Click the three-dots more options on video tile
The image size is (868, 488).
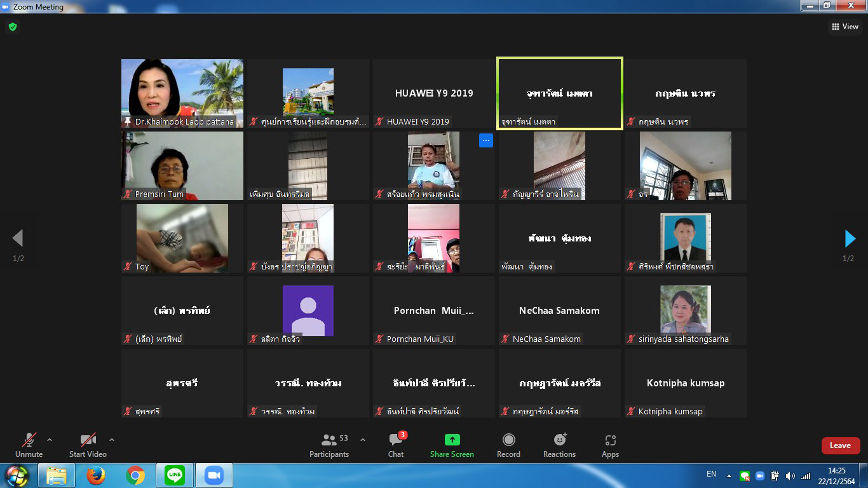485,140
